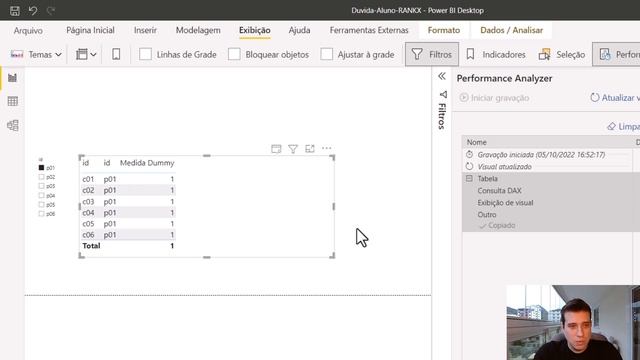Open the page view layout dropdown
The image size is (640, 360).
(86, 54)
